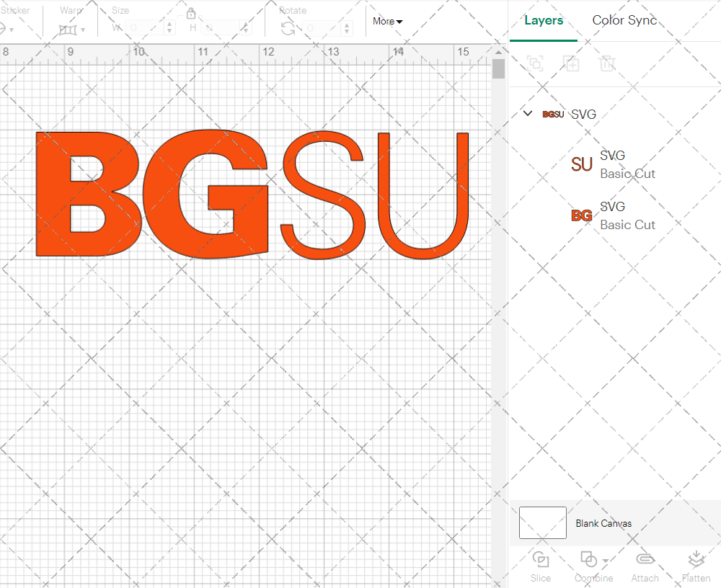Toggle the size lock aspect ratio

(191, 13)
